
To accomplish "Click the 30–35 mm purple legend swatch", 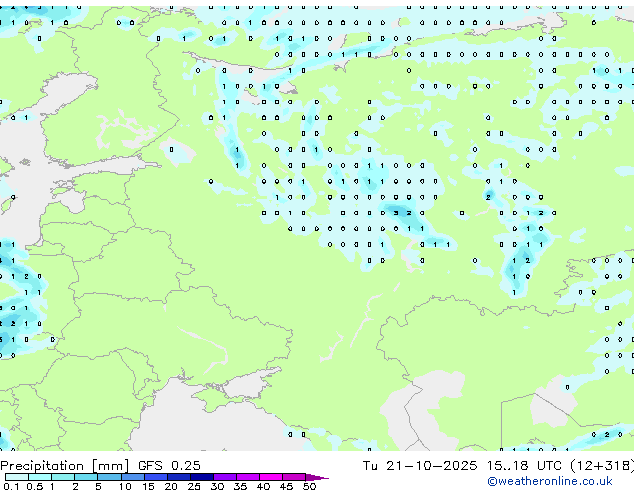I will click(x=225, y=477).
